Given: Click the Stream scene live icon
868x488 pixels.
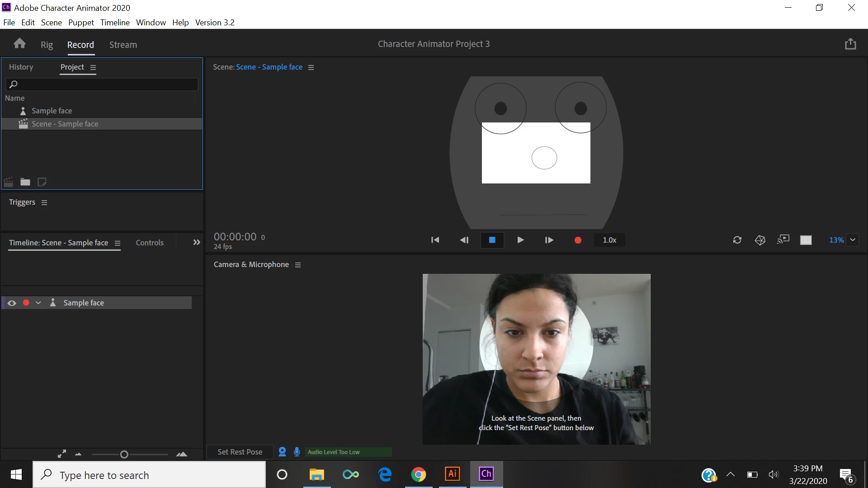Looking at the screenshot, I should tap(783, 240).
